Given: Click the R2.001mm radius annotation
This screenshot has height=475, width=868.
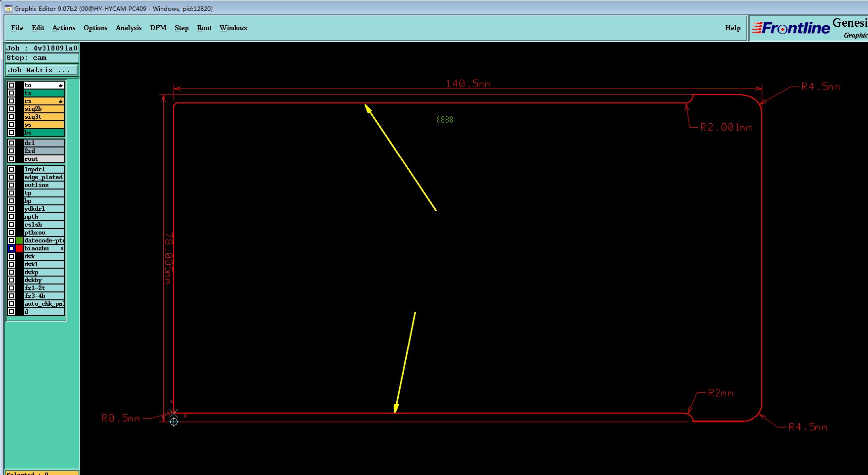Looking at the screenshot, I should [726, 127].
